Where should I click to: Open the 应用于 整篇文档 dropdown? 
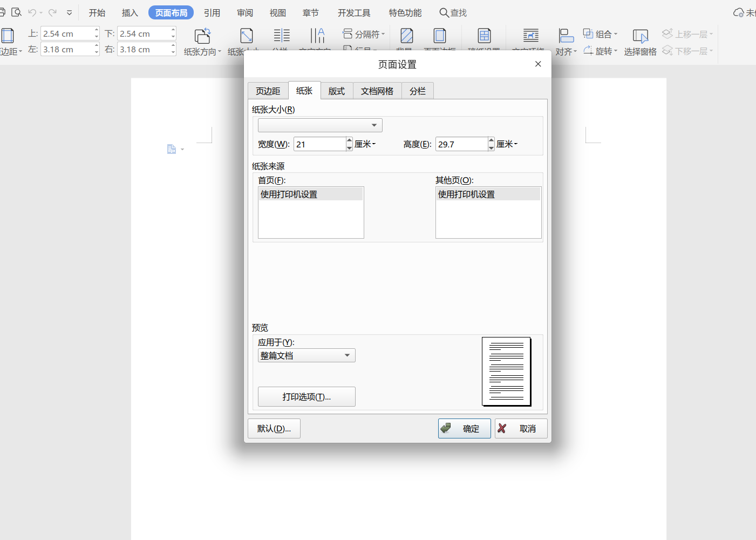[307, 355]
